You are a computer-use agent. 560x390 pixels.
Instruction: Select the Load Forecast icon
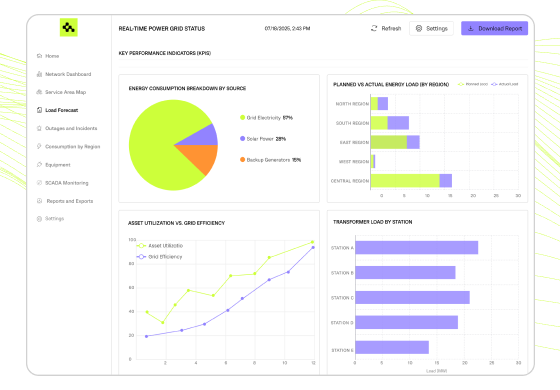(x=39, y=110)
